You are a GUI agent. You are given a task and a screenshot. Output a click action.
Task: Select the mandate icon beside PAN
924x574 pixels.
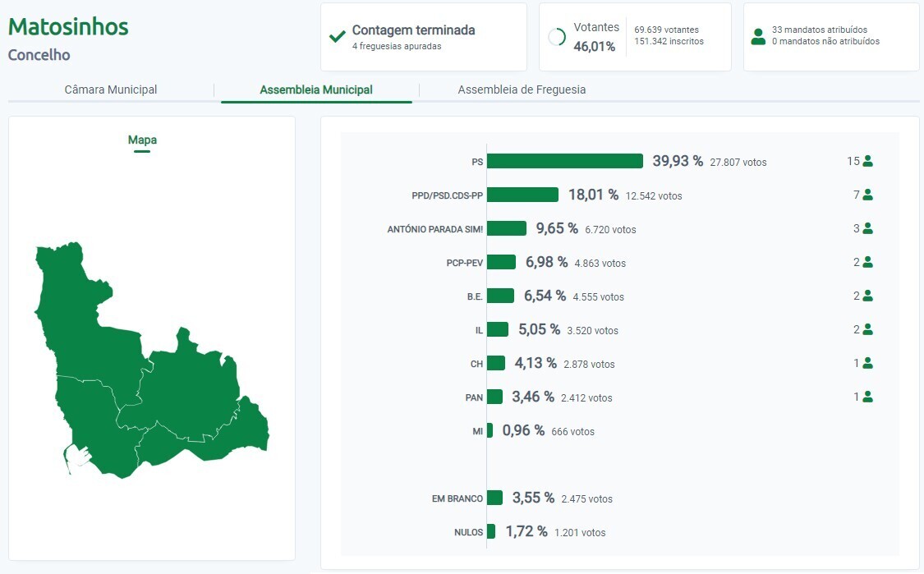click(867, 397)
